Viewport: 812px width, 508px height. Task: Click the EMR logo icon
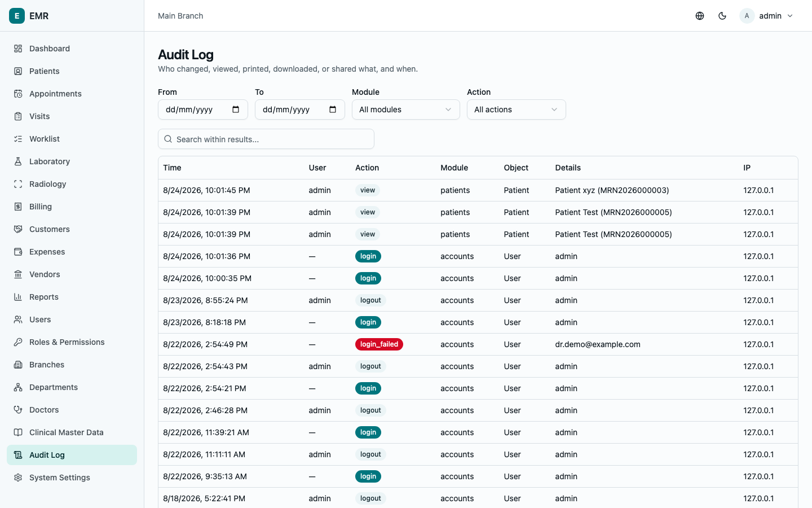pos(17,16)
